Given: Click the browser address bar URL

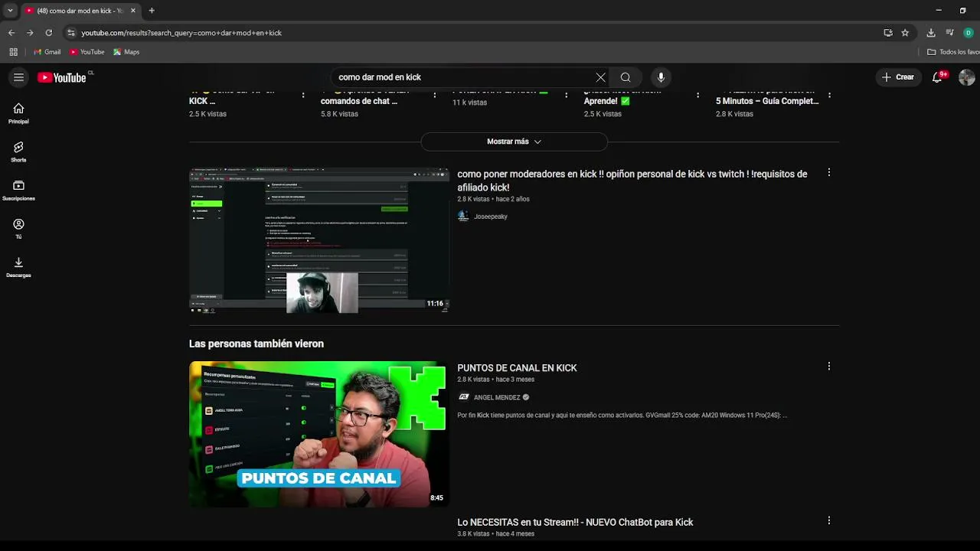Looking at the screenshot, I should coord(181,33).
